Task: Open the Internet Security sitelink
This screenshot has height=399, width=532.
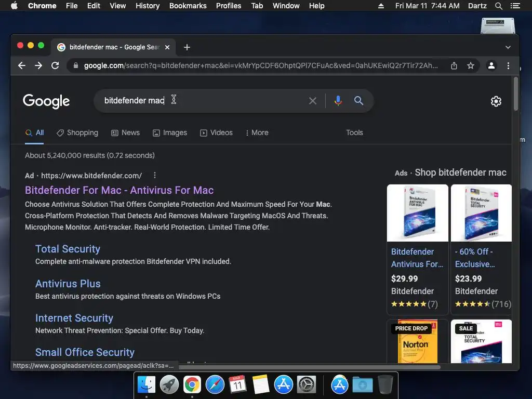Action: click(74, 318)
